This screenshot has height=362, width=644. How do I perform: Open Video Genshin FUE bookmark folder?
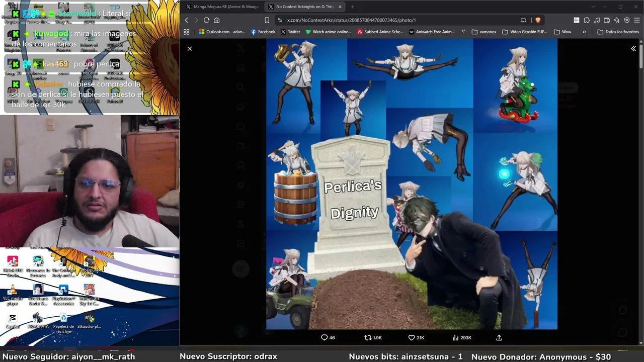click(524, 32)
